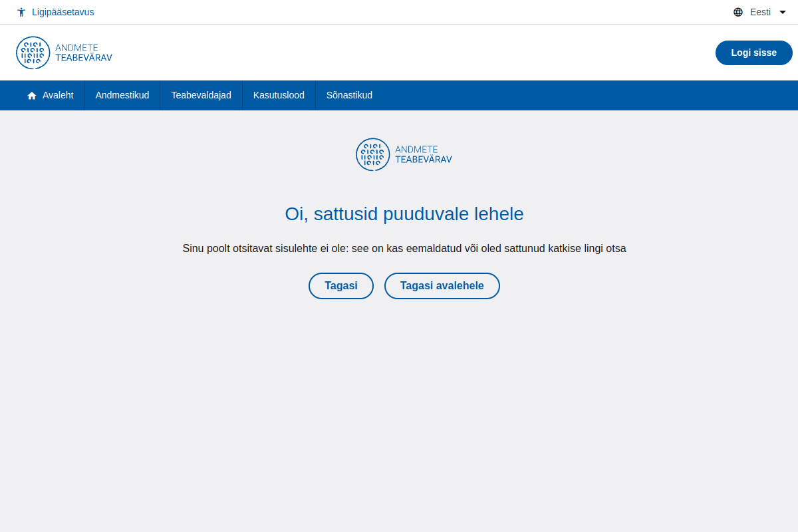Open the Kasutuslood menu item
Image resolution: width=798 pixels, height=532 pixels.
click(279, 95)
